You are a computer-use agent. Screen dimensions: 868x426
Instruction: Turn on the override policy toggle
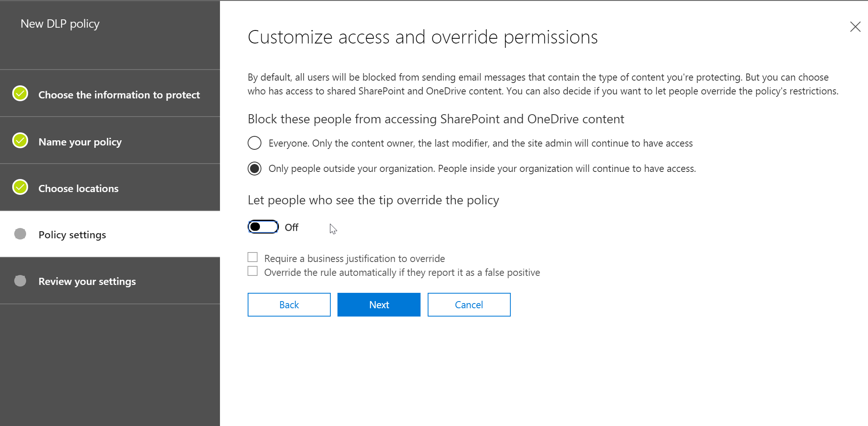[x=263, y=227]
